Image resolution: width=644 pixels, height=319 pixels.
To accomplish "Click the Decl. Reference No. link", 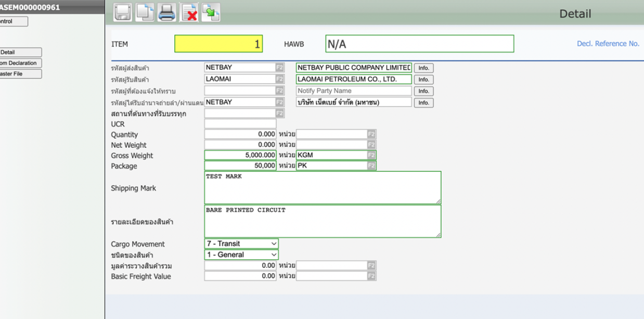I will tap(608, 44).
